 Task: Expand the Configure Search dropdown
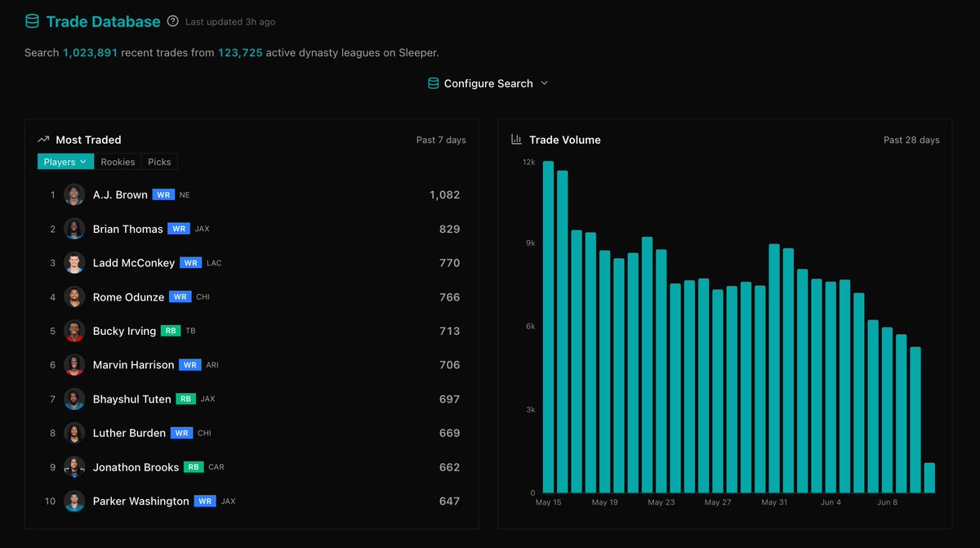pos(488,83)
